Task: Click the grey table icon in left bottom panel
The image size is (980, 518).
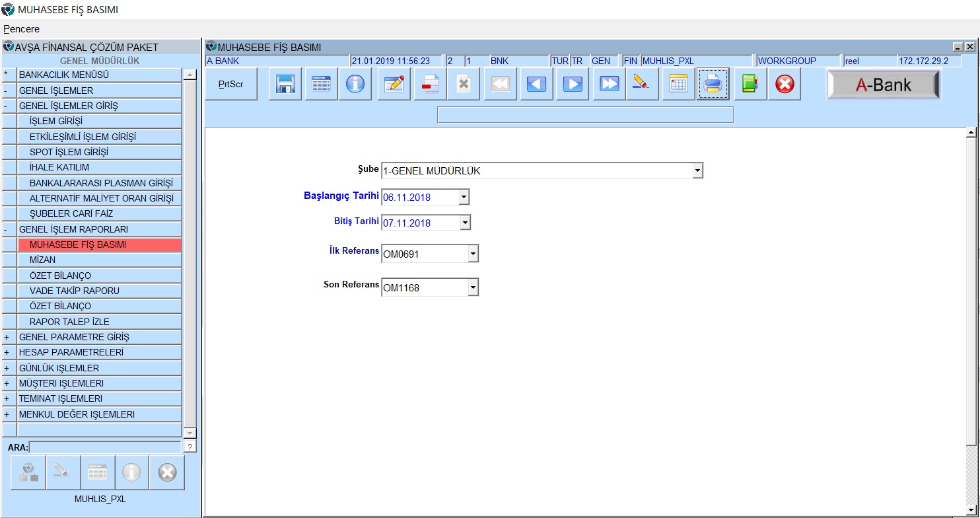Action: point(98,472)
